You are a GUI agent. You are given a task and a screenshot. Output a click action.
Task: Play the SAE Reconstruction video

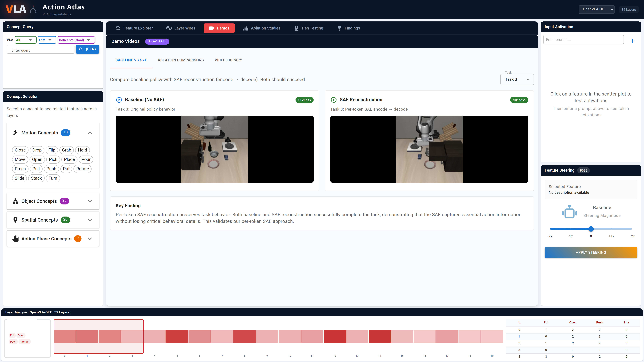tap(334, 99)
